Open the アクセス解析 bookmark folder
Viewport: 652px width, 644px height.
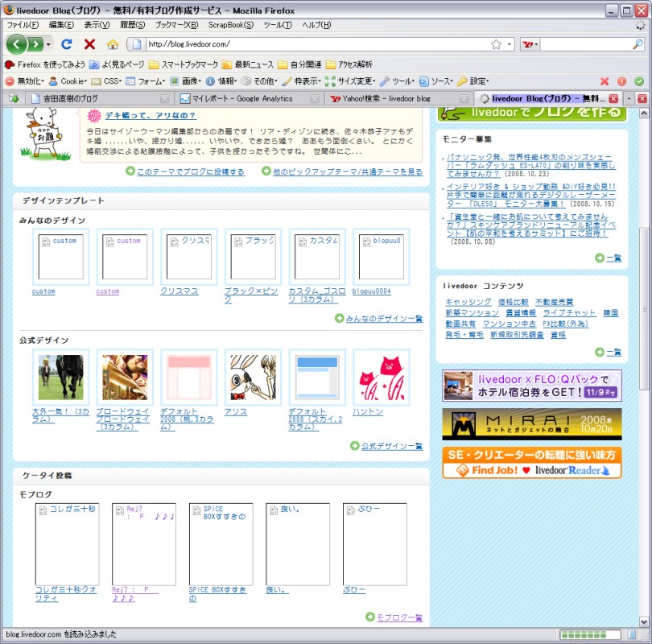[x=349, y=64]
